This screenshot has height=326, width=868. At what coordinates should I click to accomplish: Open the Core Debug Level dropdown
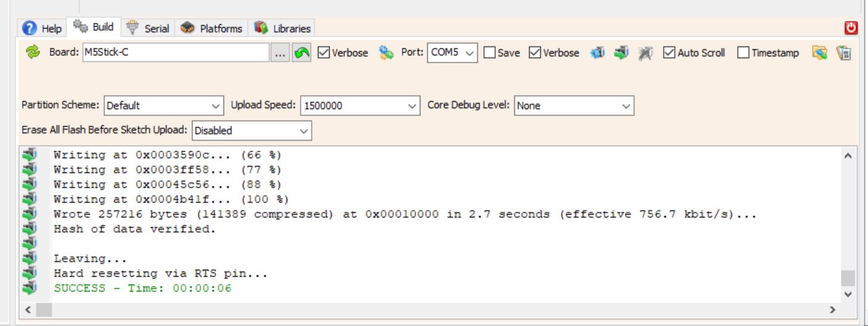[x=574, y=106]
